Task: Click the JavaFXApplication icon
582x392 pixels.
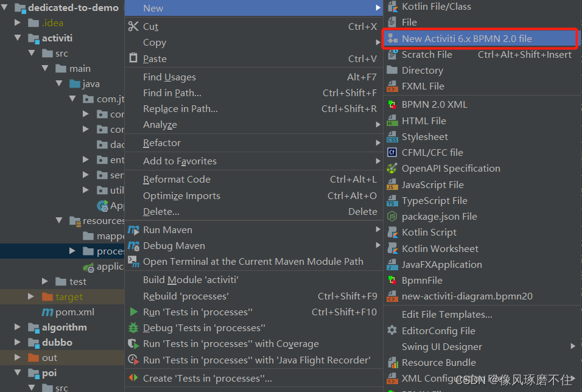Action: point(392,264)
